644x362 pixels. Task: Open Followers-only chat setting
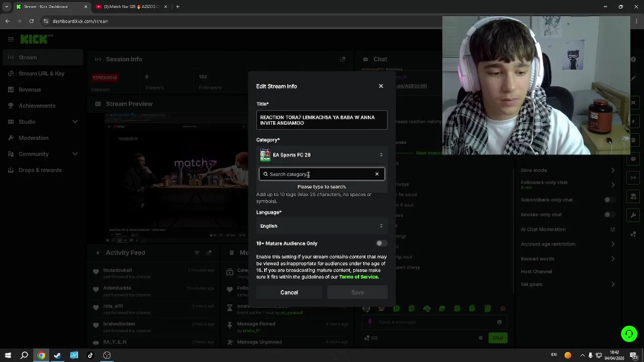(568, 185)
